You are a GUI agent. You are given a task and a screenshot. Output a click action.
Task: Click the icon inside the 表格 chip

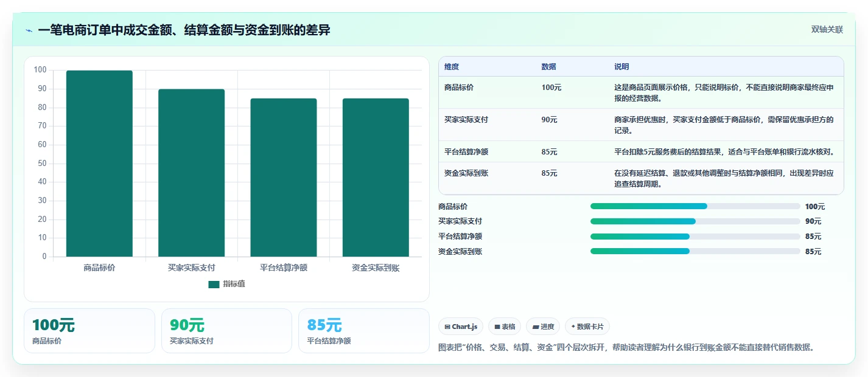click(x=497, y=327)
